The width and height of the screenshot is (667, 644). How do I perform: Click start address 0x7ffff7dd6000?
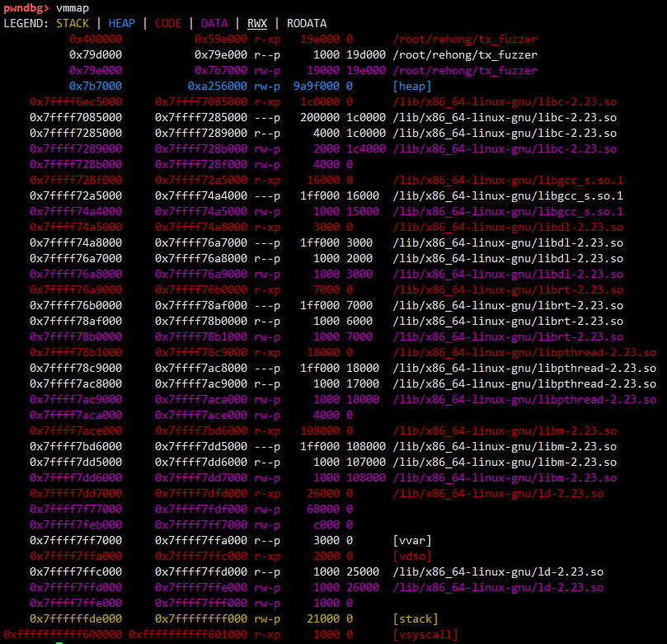tap(76, 478)
